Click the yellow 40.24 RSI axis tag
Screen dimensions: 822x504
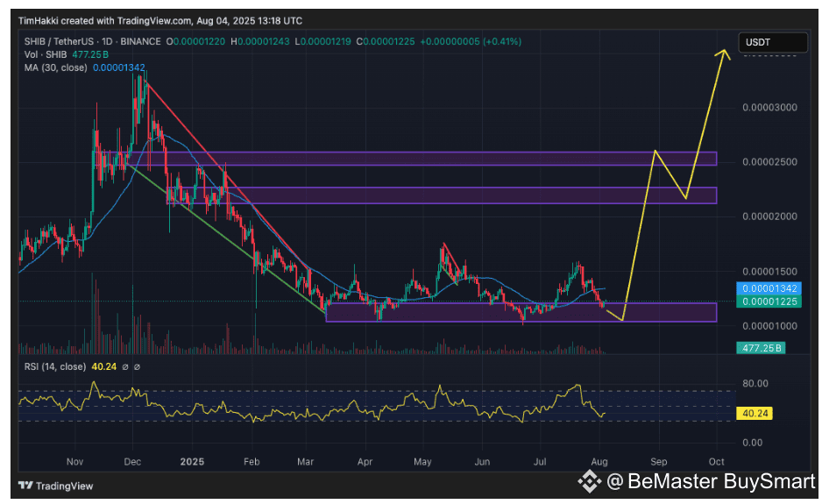(755, 413)
